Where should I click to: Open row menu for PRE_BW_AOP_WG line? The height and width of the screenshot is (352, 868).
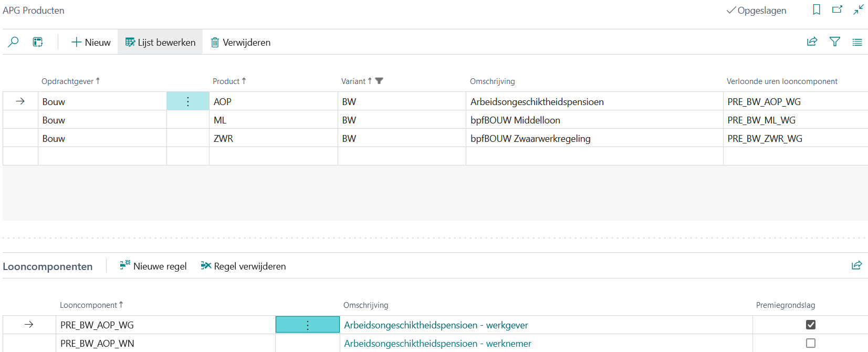click(x=308, y=325)
